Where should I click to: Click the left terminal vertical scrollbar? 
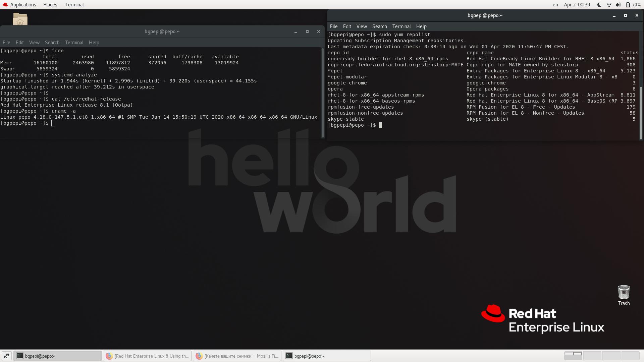click(323, 93)
